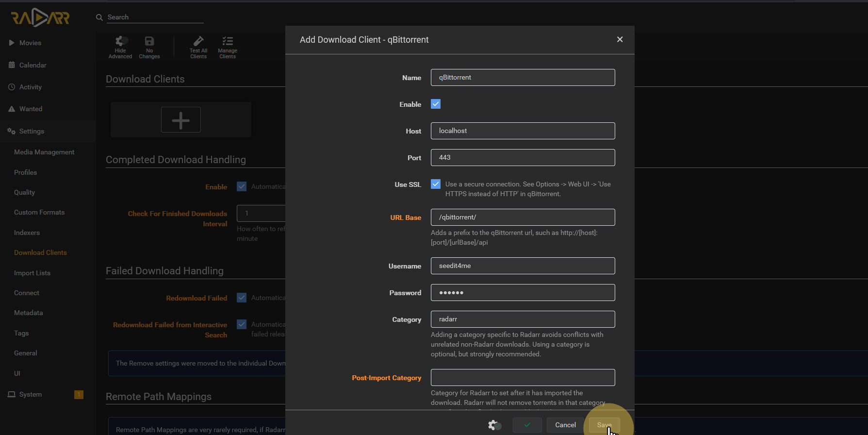Go to Metadata settings
The image size is (868, 435).
tap(28, 313)
